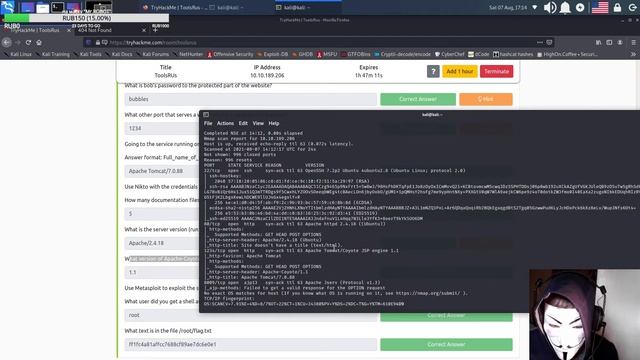Open a new Firefox tab

155,30
